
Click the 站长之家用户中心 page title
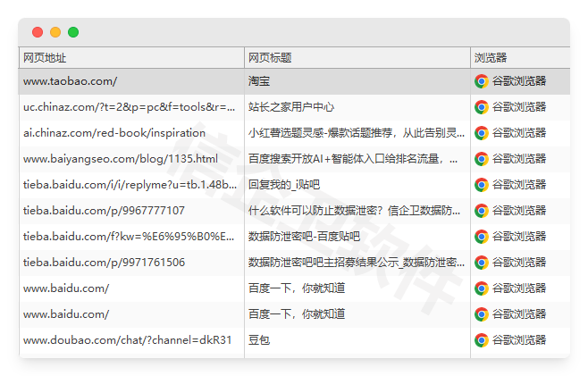coord(291,107)
